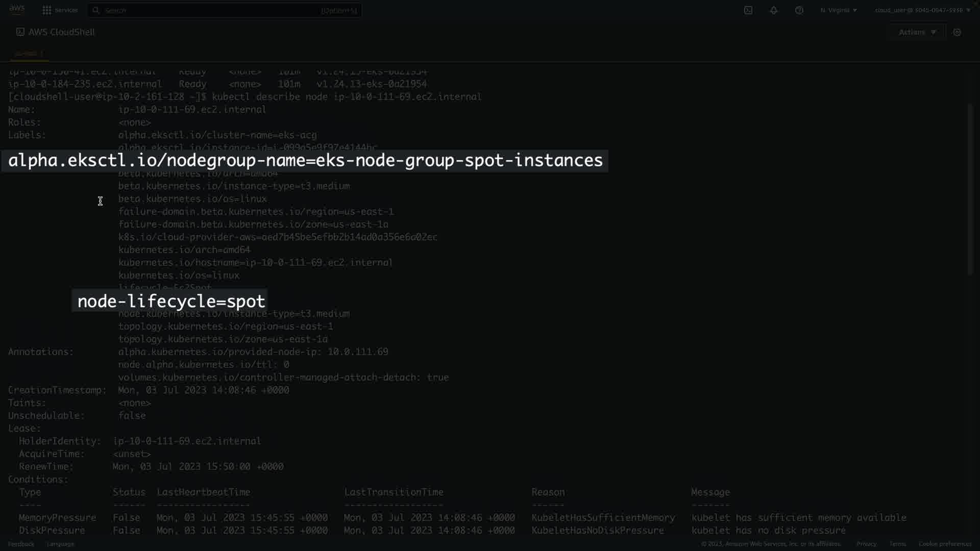The height and width of the screenshot is (551, 980).
Task: Open the help question mark icon
Action: click(x=799, y=10)
